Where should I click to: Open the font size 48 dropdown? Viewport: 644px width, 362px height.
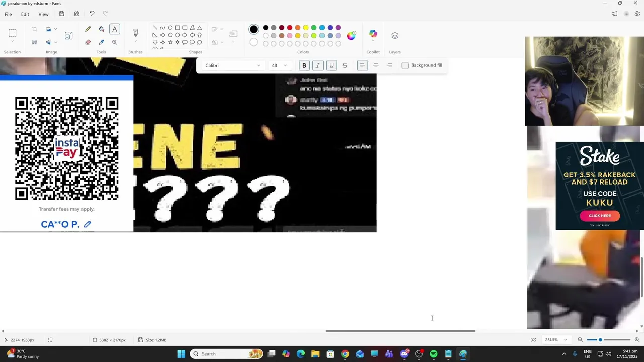[279, 65]
